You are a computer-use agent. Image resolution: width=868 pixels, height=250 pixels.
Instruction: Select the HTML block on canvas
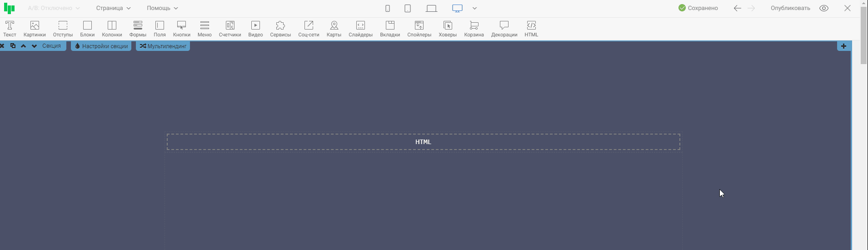point(423,142)
